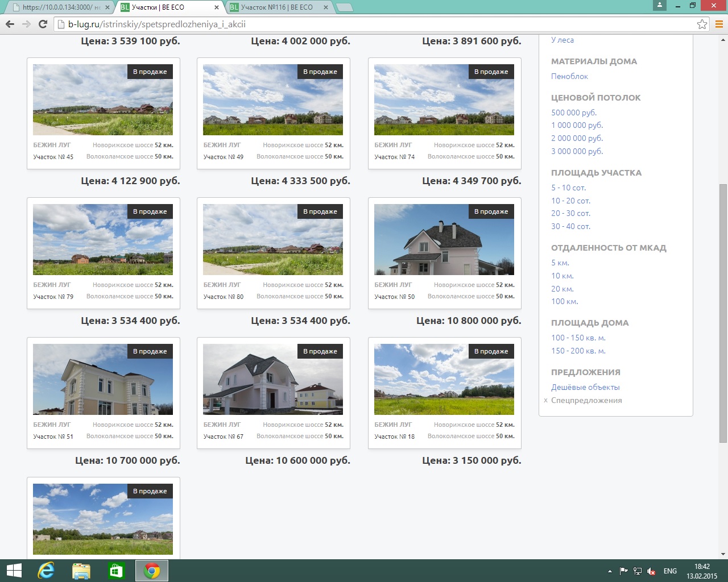Select the 2 000 000 руб. price ceiling
Image resolution: width=728 pixels, height=582 pixels.
577,139
